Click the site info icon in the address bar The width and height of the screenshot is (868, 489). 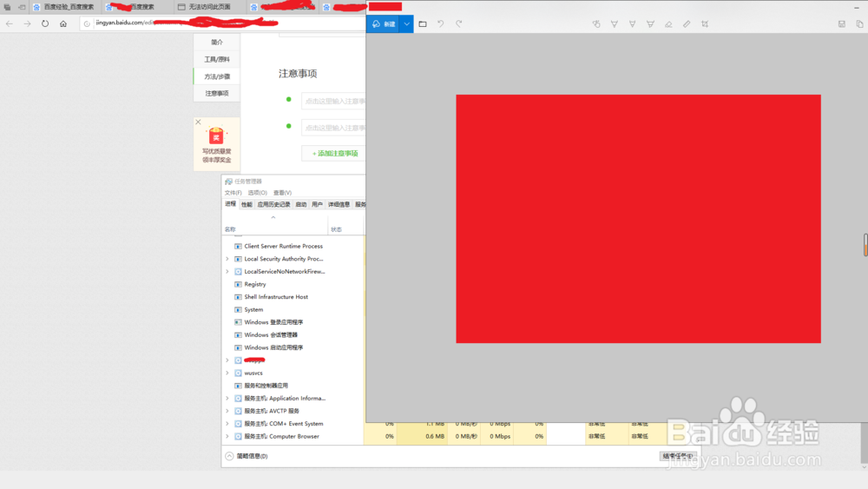click(87, 23)
